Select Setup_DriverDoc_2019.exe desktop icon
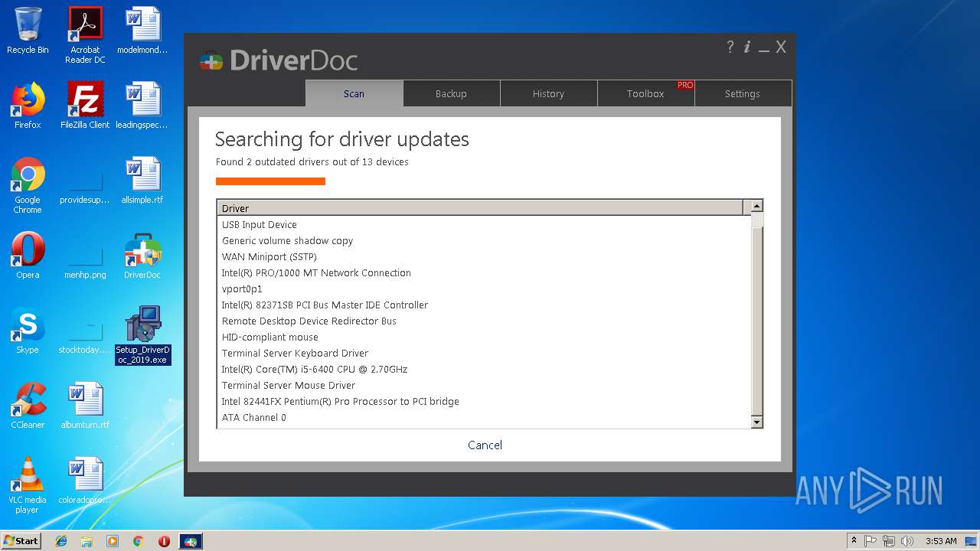Screen dimensions: 980x551 point(143,335)
